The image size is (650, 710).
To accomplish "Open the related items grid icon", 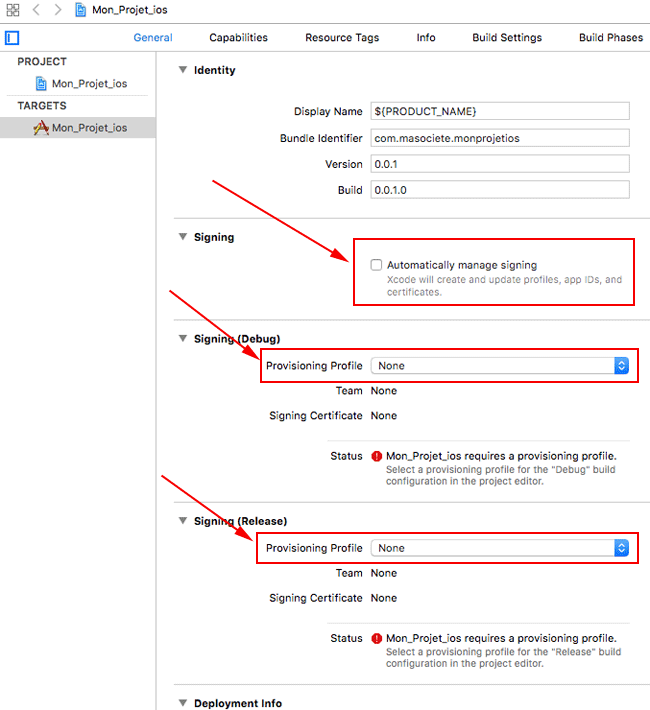I will click(13, 10).
